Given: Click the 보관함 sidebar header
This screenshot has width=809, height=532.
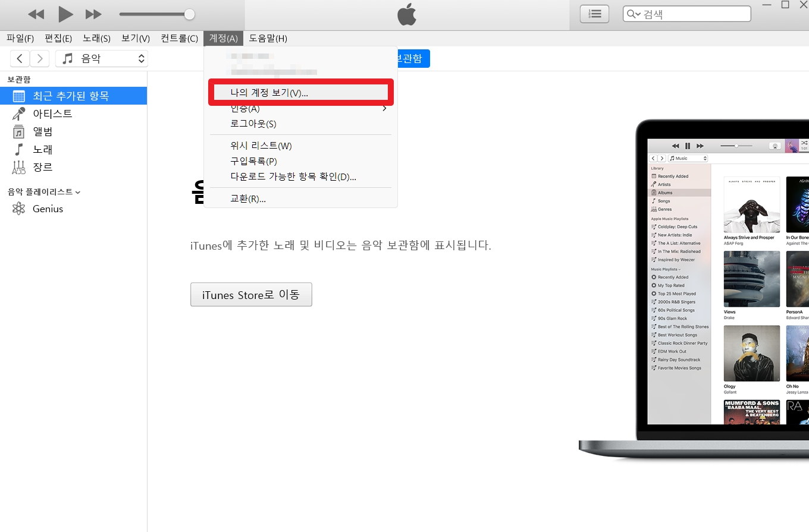Looking at the screenshot, I should pos(19,79).
